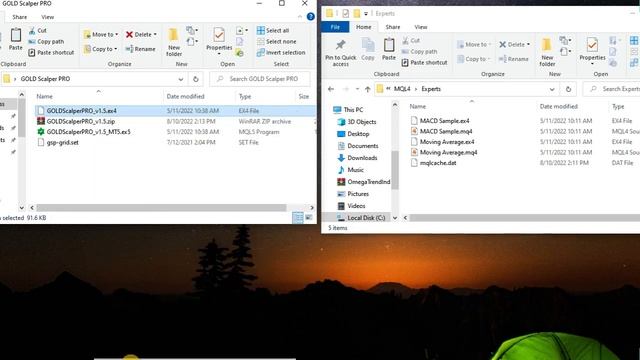Open 3D Objects in navigation pane
The height and width of the screenshot is (360, 640).
tap(357, 122)
